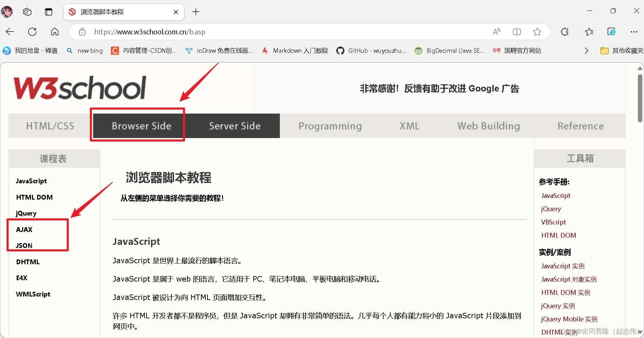This screenshot has height=338, width=644.
Task: Open the Edge profile avatar
Action: (x=7, y=12)
